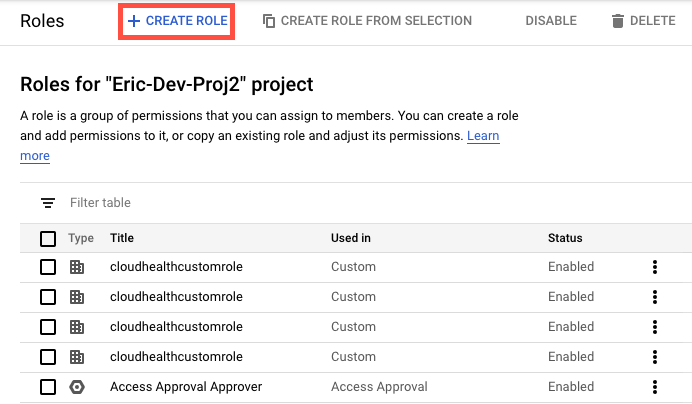Click Create Role From Selection
The image size is (692, 404).
click(366, 20)
